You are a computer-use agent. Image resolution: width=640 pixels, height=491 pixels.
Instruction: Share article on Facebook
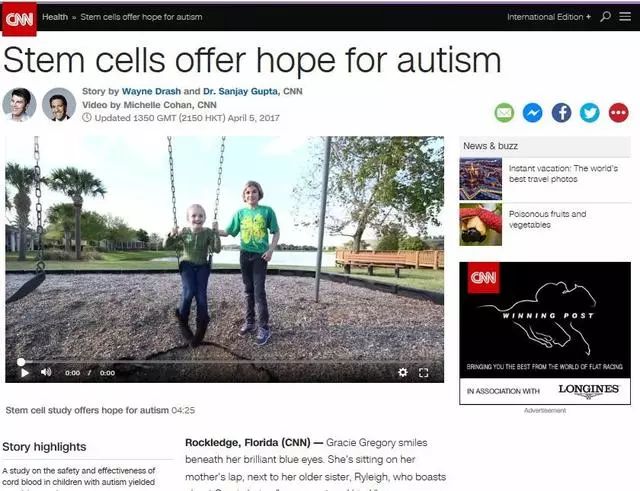click(561, 113)
